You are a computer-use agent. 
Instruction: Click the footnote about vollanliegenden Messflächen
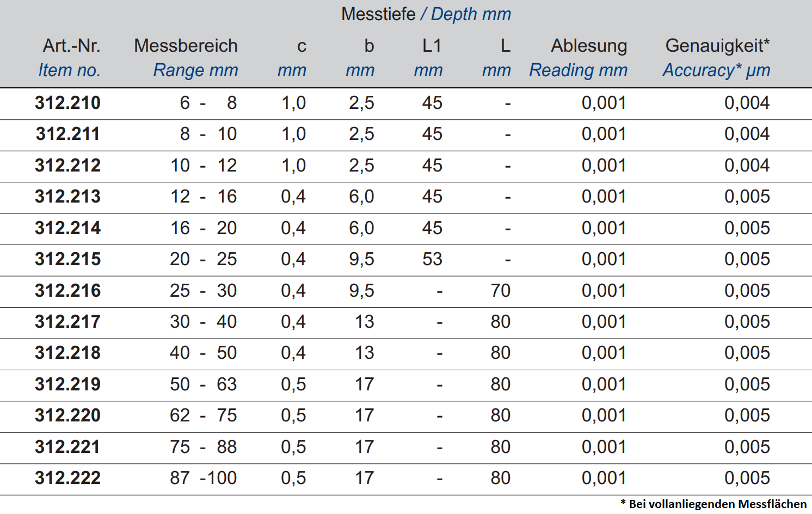coord(713,504)
